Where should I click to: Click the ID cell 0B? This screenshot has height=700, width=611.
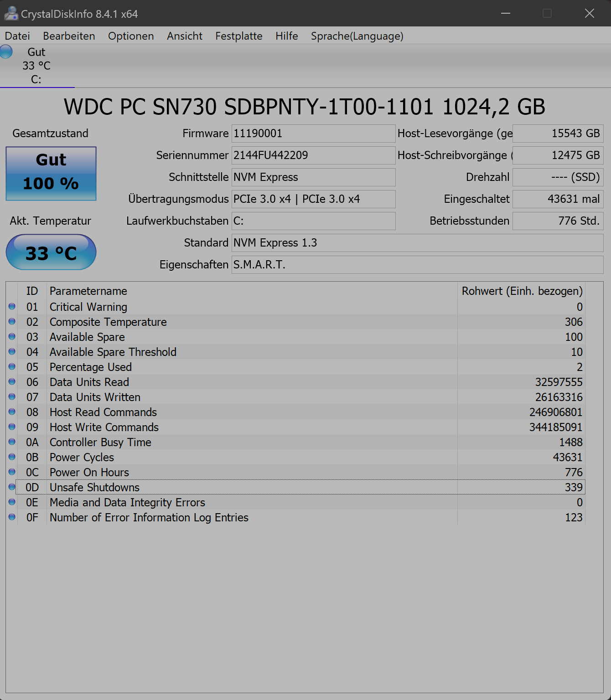click(32, 457)
